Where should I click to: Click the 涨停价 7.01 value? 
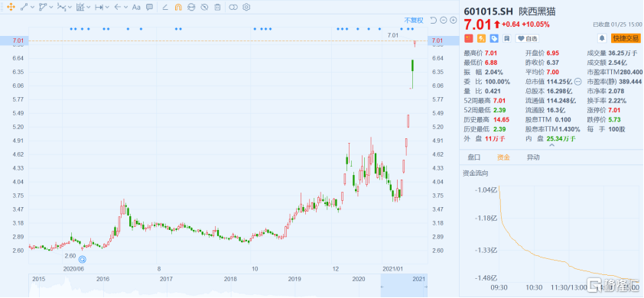click(x=614, y=111)
